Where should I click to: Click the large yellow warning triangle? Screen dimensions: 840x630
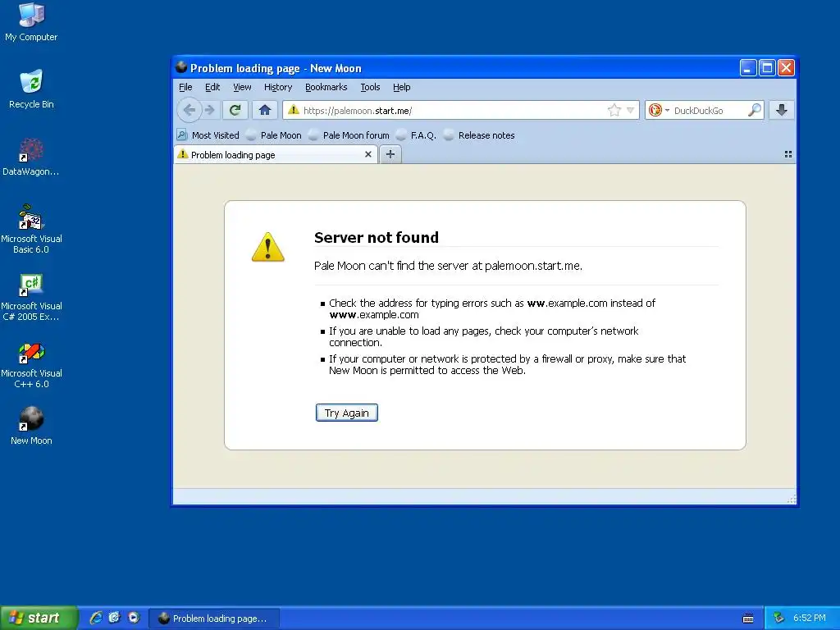click(268, 247)
